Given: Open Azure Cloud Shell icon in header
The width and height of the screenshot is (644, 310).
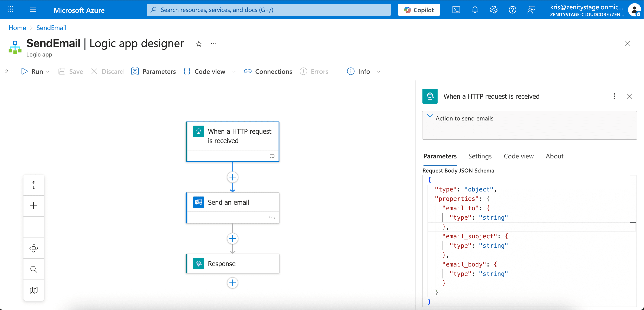Looking at the screenshot, I should [456, 10].
